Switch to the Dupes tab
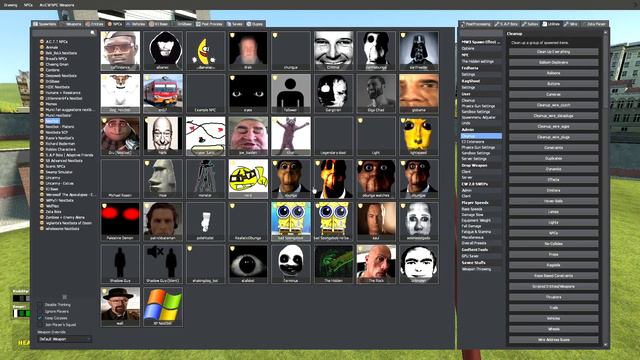This screenshot has height=360, width=640. pyautogui.click(x=255, y=24)
